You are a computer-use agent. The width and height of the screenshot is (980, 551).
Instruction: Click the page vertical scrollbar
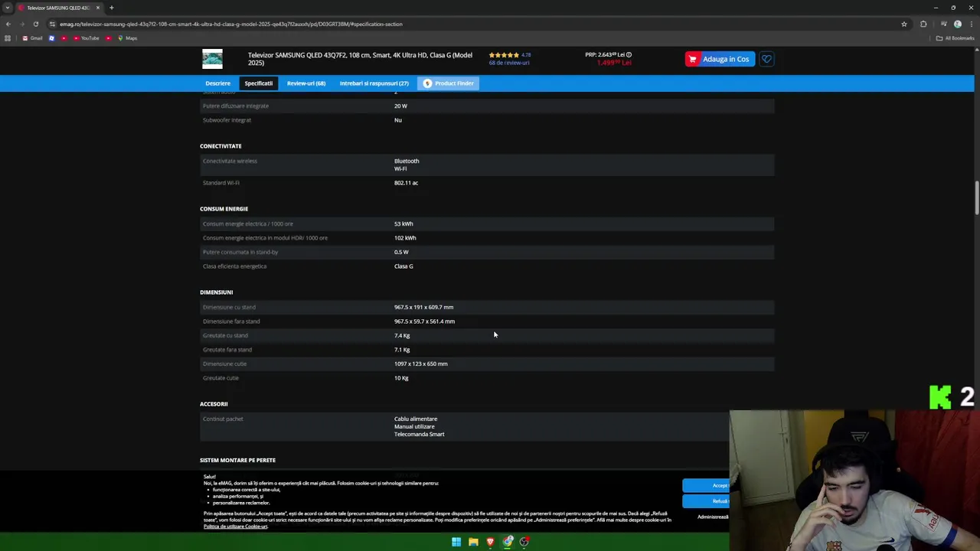click(976, 199)
